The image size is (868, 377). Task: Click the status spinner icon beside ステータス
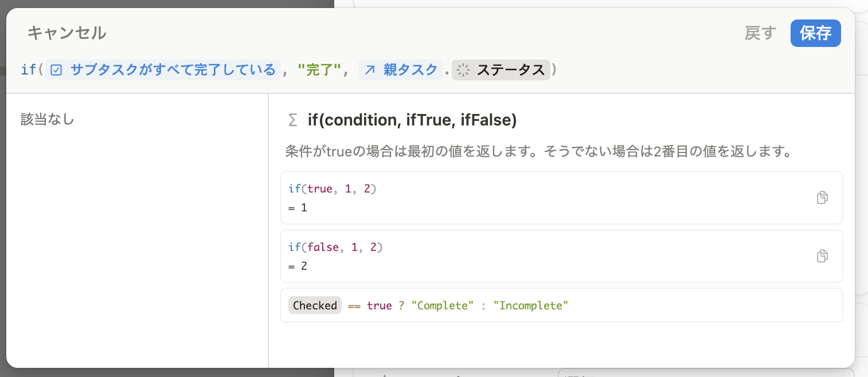click(463, 70)
